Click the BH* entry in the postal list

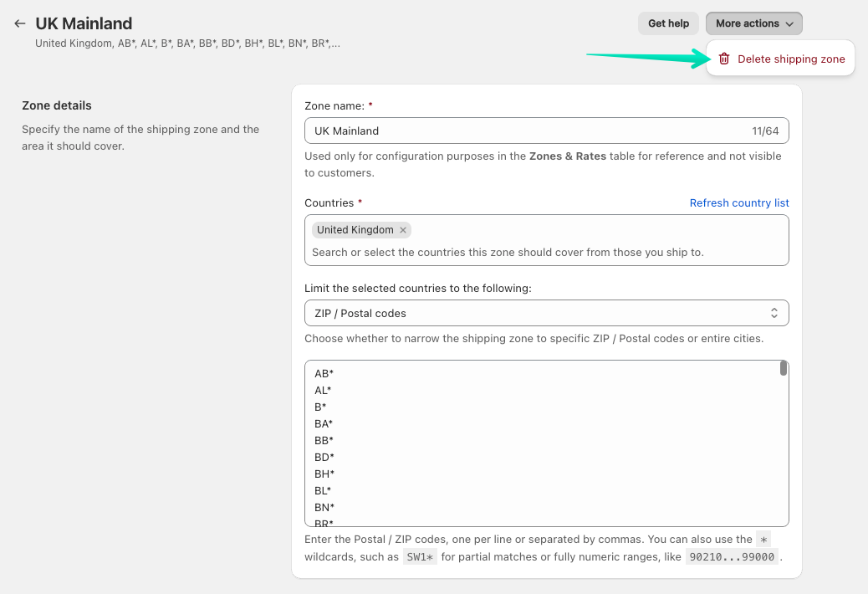pyautogui.click(x=324, y=474)
